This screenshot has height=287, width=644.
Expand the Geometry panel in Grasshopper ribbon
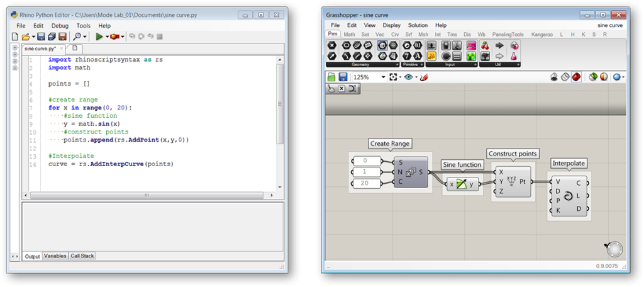coord(396,64)
